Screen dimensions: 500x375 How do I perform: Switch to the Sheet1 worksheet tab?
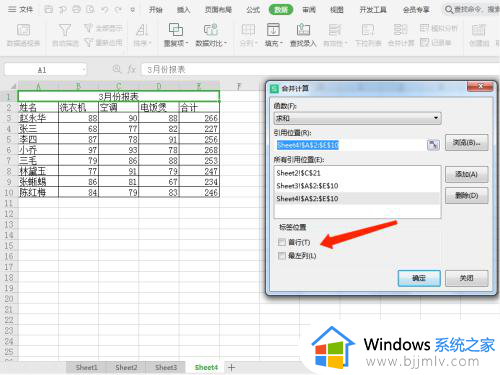87,367
